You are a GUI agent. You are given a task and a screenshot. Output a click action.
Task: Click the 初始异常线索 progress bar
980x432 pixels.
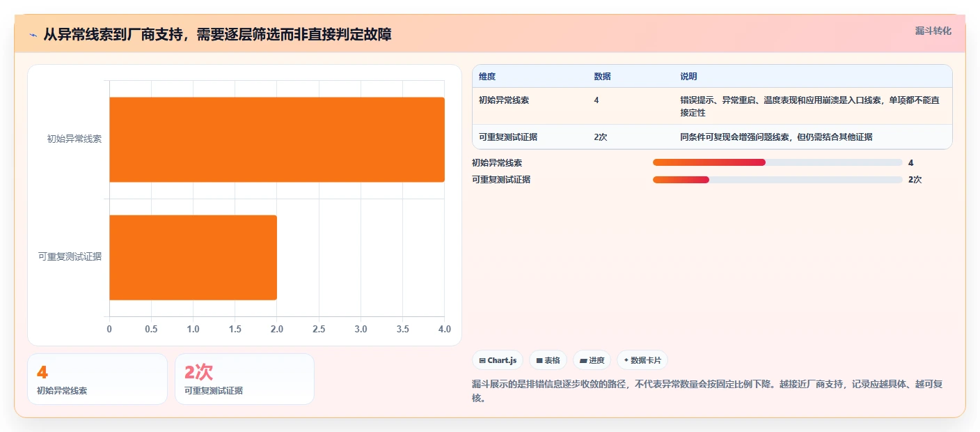777,162
